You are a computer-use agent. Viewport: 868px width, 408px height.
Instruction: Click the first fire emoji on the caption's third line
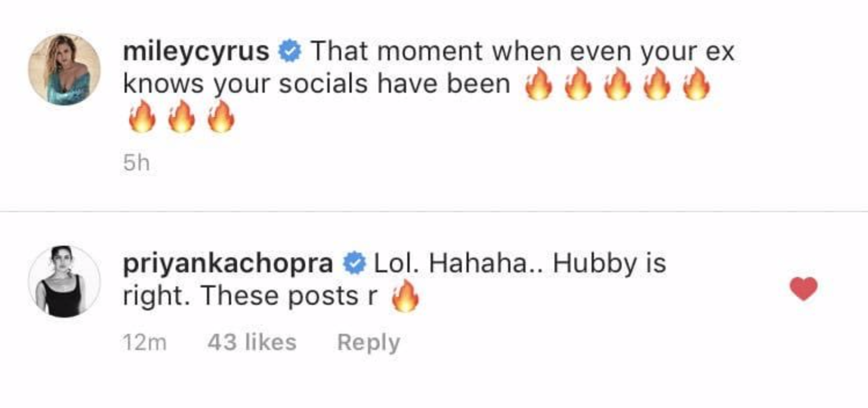coord(141,118)
